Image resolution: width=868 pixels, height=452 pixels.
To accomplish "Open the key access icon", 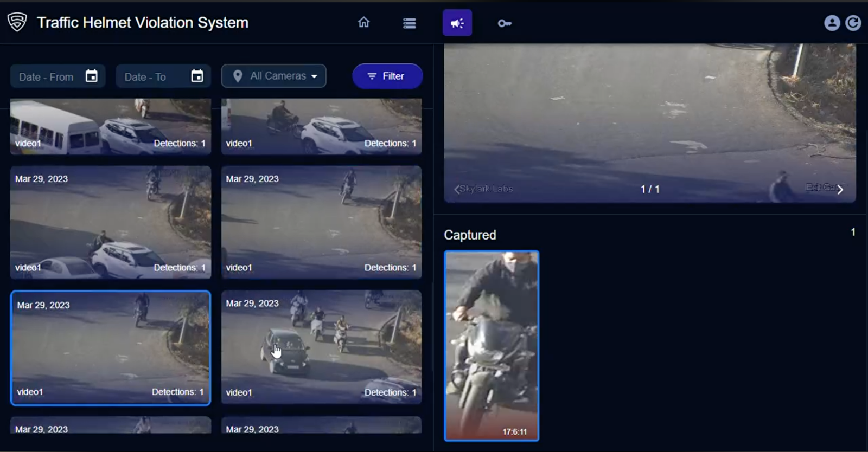I will tap(505, 23).
